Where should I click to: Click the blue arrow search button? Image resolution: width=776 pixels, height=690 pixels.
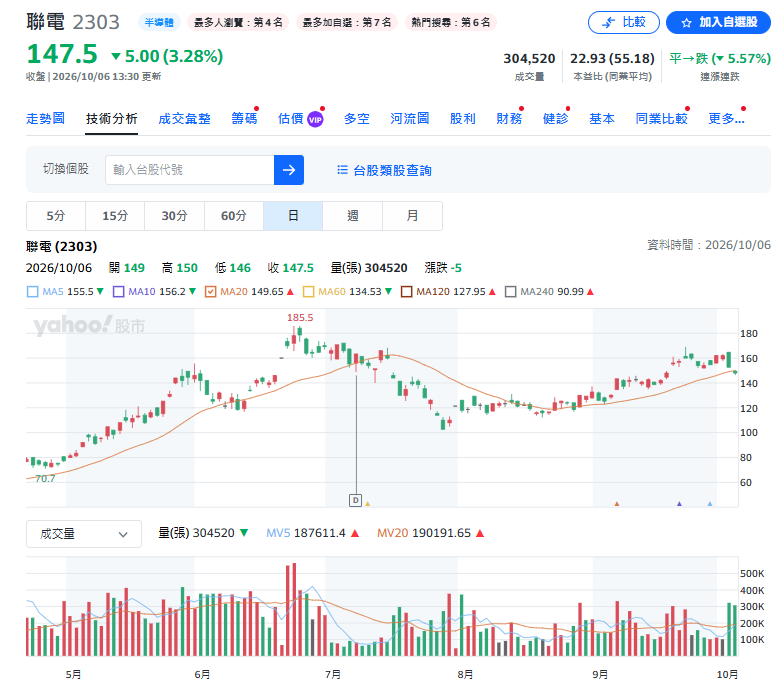point(289,170)
